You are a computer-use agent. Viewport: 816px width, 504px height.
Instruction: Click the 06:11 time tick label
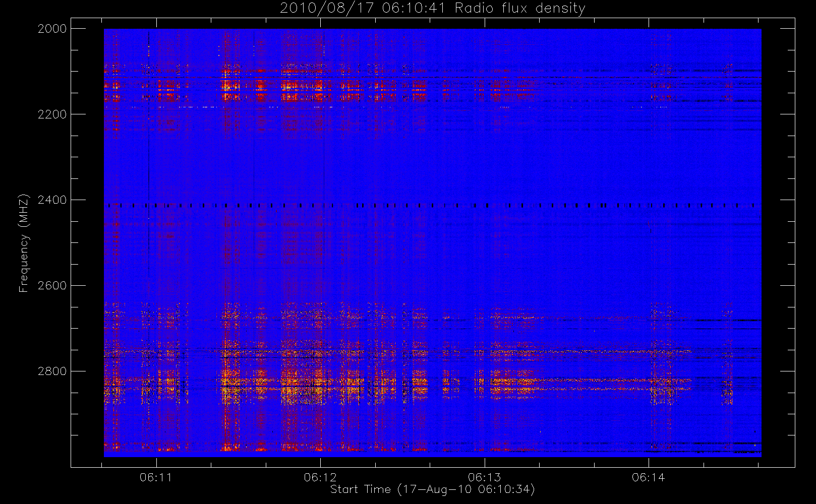pos(156,477)
